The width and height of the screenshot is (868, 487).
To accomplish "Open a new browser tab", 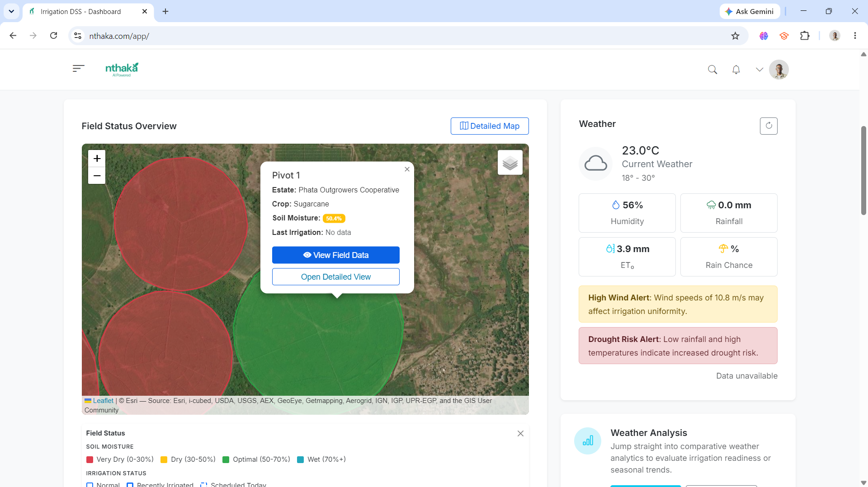I will click(x=165, y=11).
